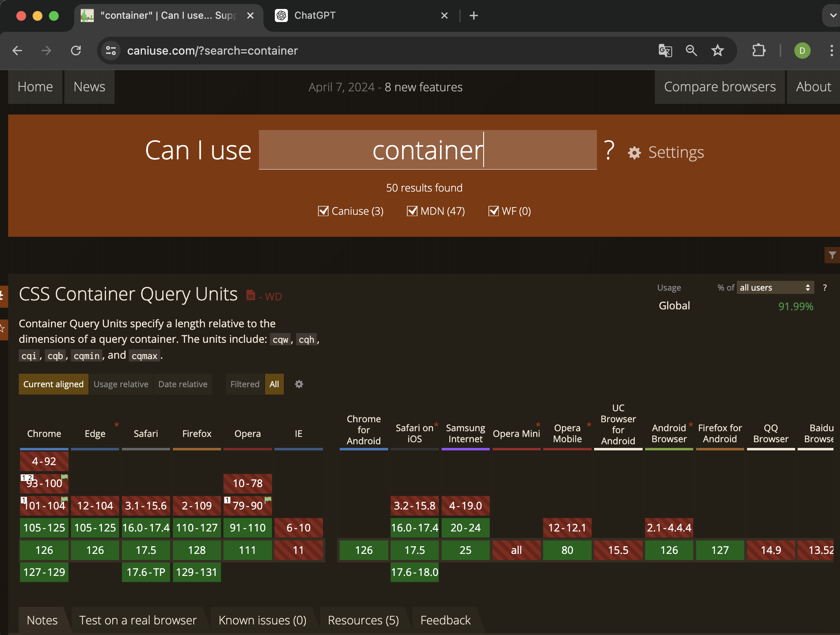The width and height of the screenshot is (840, 635).
Task: Open the Chrome extensions puzzle icon
Action: point(758,51)
